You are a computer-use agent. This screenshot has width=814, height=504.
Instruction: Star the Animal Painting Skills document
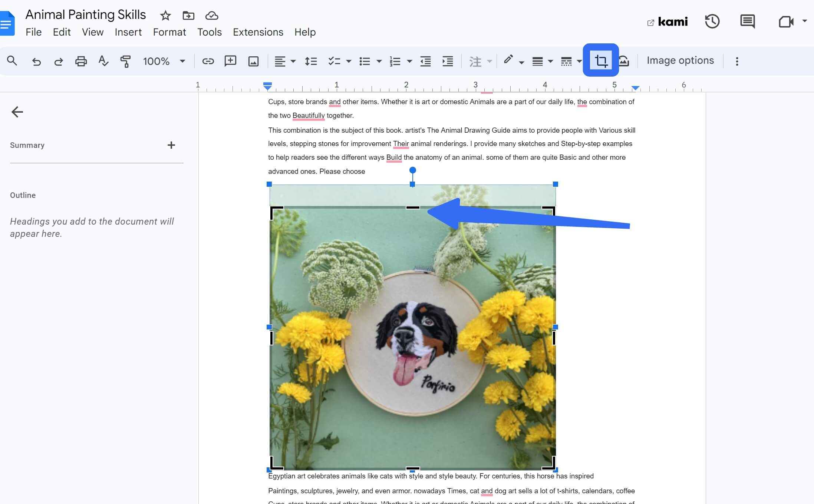[x=165, y=16]
